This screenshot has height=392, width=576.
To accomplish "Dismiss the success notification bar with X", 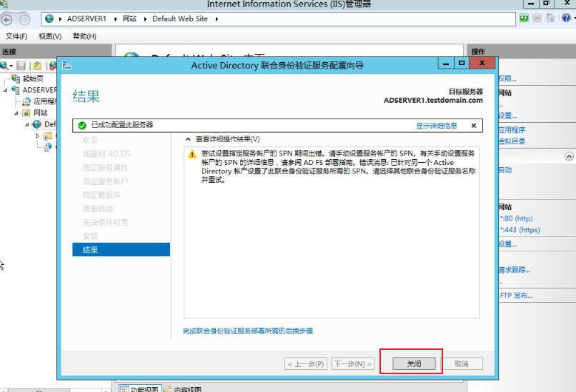I will coord(474,126).
